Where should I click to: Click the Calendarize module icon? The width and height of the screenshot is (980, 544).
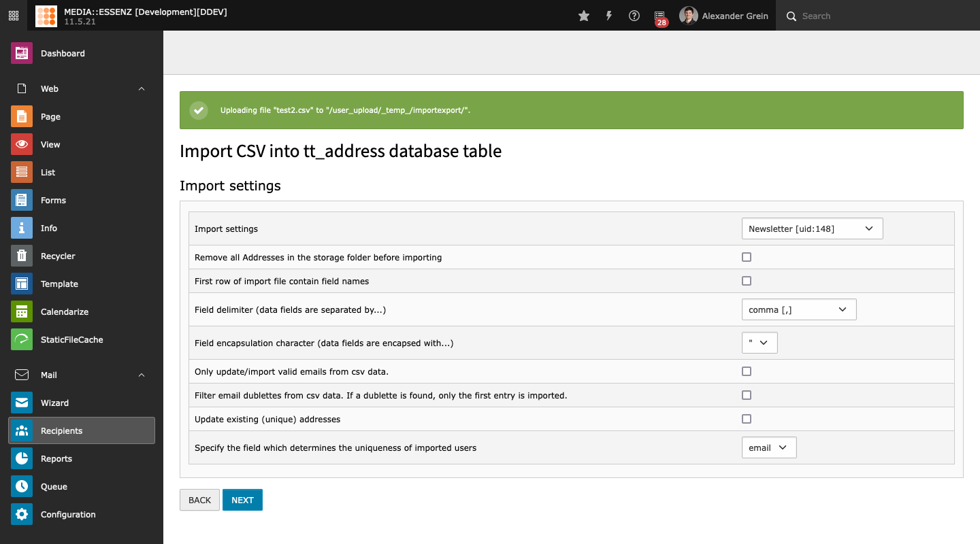tap(22, 311)
